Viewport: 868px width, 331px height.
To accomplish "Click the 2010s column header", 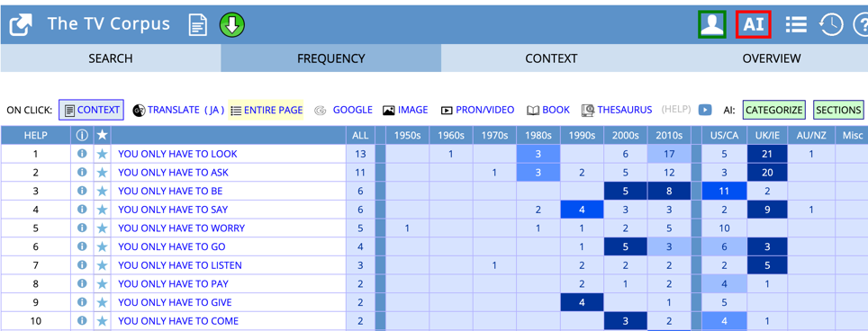I will [669, 136].
